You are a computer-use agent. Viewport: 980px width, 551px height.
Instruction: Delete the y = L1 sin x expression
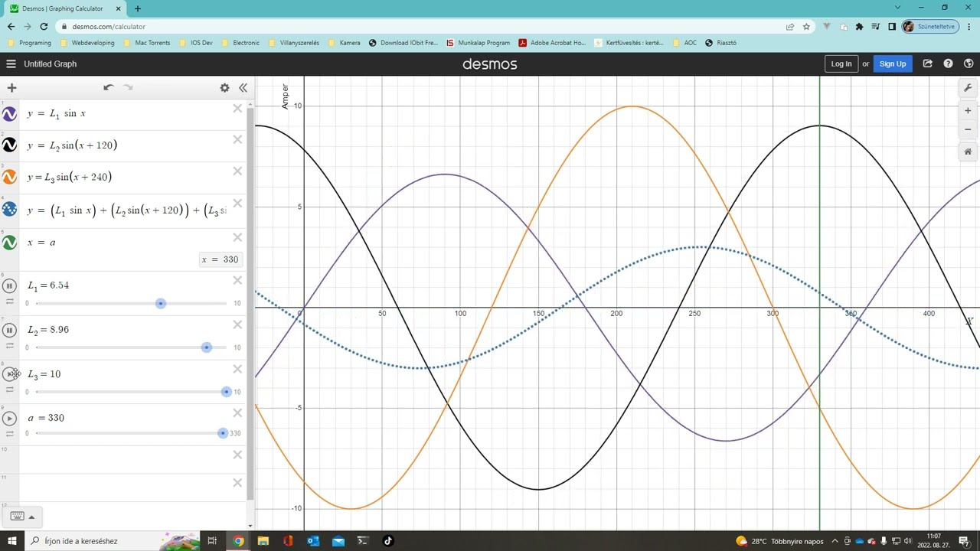pos(237,109)
